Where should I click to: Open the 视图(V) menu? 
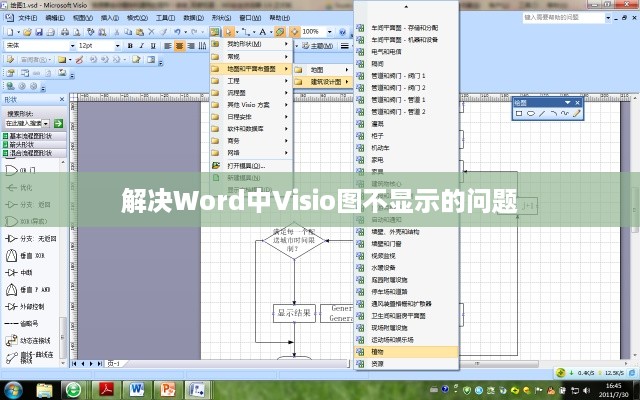pos(82,18)
